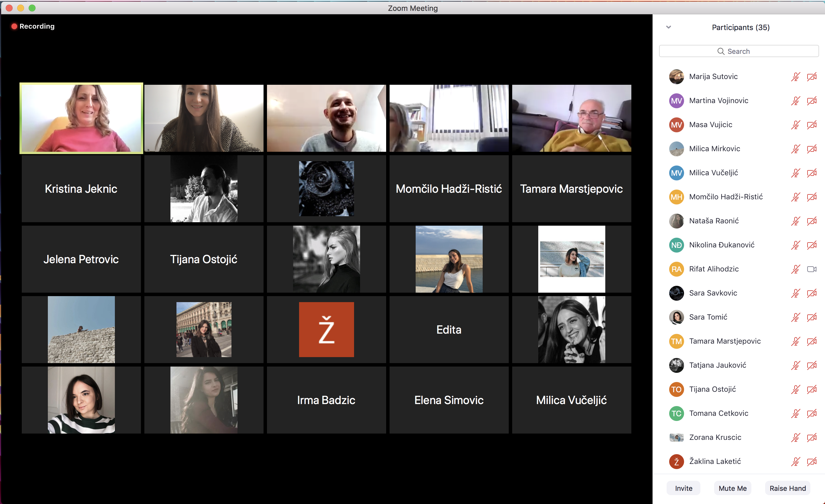The image size is (825, 504).
Task: Click Nataša Raonić's muted microphone icon
Action: pos(795,221)
